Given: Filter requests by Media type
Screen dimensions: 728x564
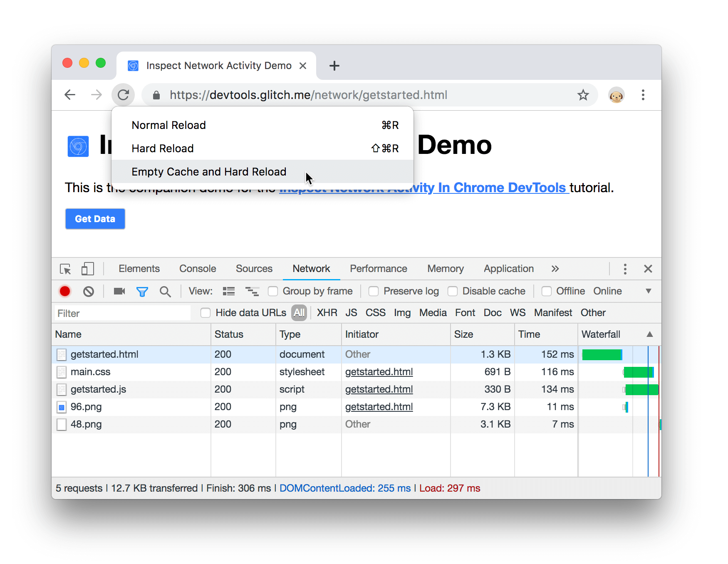Looking at the screenshot, I should (433, 313).
